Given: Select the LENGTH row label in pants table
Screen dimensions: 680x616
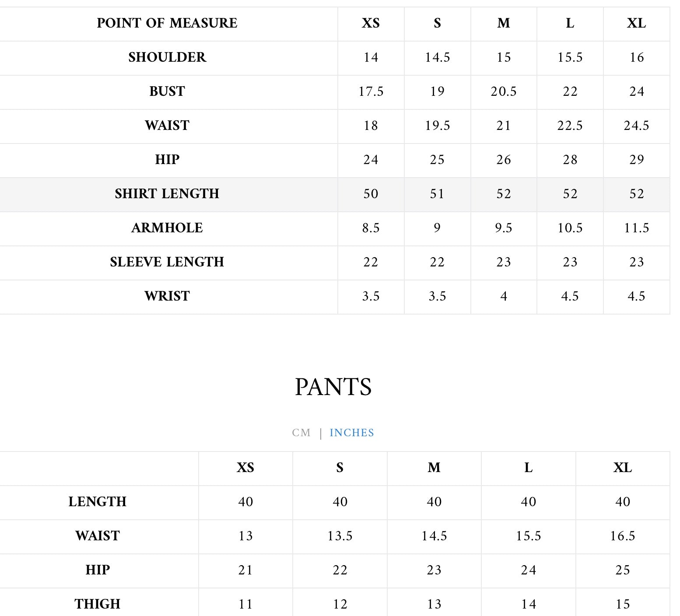Looking at the screenshot, I should (x=98, y=502).
